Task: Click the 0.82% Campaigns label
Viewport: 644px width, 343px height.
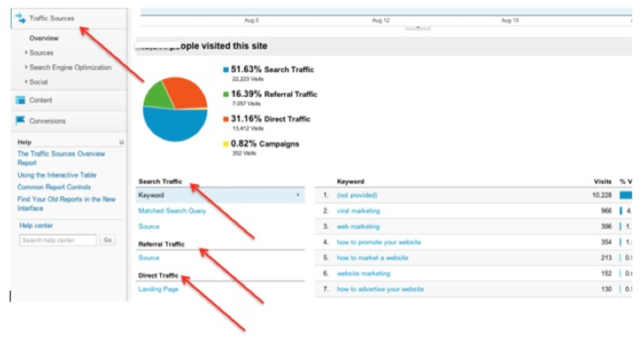Action: [265, 143]
